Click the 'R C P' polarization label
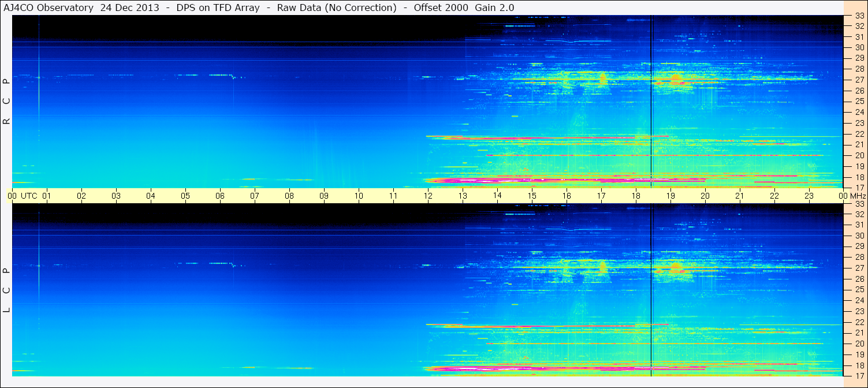The height and width of the screenshot is (388, 868). tap(7, 102)
